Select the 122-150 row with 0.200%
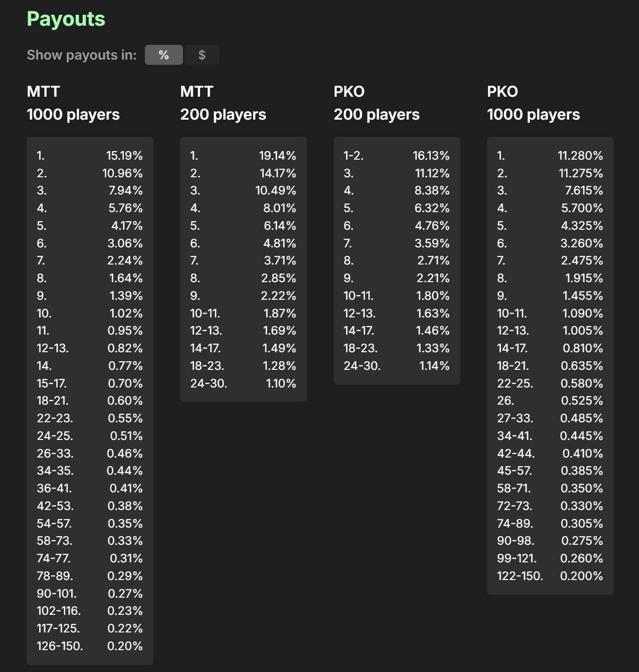The height and width of the screenshot is (672, 639). (x=550, y=576)
